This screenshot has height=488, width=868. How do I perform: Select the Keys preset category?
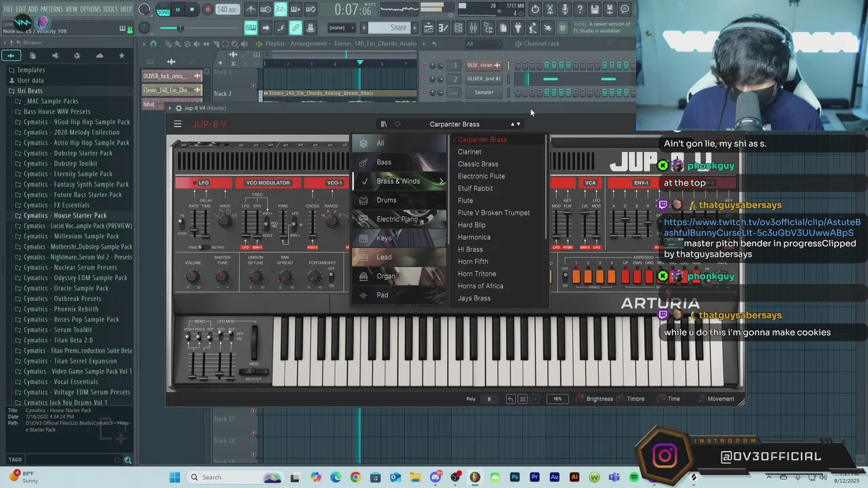point(400,238)
